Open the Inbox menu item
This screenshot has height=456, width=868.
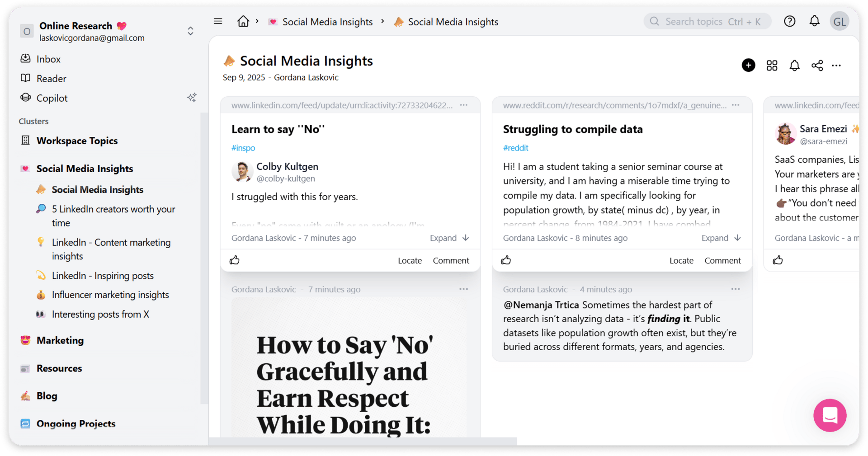(48, 59)
